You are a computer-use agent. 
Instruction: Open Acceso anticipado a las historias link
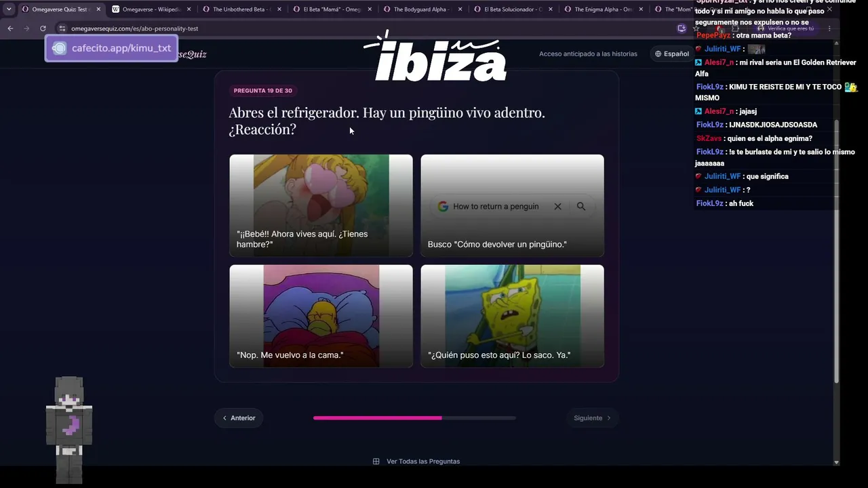pos(588,54)
